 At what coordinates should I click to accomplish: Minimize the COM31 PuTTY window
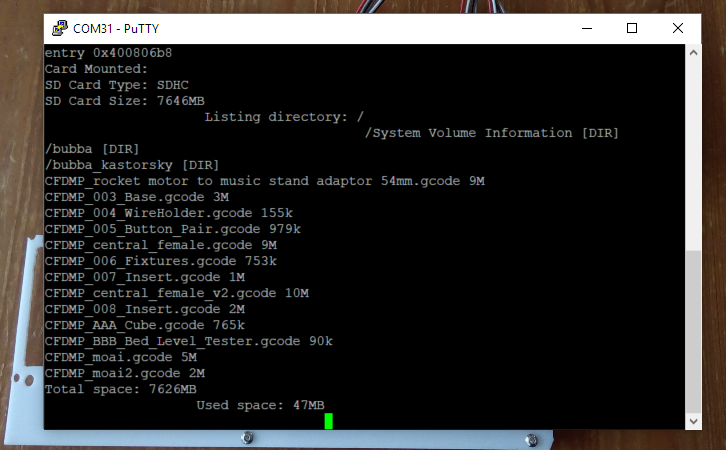586,28
